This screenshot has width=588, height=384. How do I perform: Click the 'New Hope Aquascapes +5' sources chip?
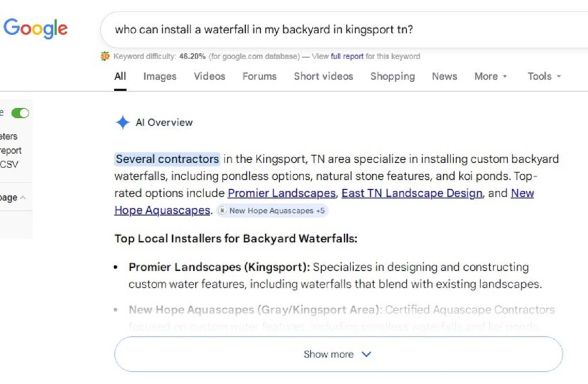tap(272, 210)
